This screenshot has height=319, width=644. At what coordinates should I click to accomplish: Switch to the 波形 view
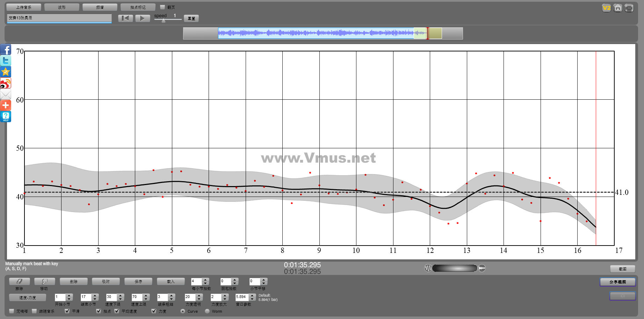click(x=62, y=7)
